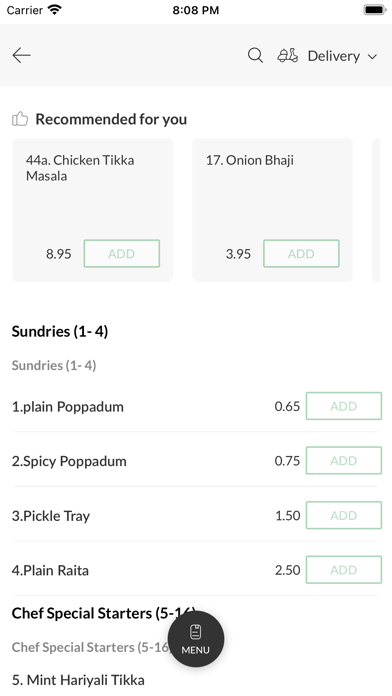Add 2.Spicy Poppadum to order

(x=344, y=460)
